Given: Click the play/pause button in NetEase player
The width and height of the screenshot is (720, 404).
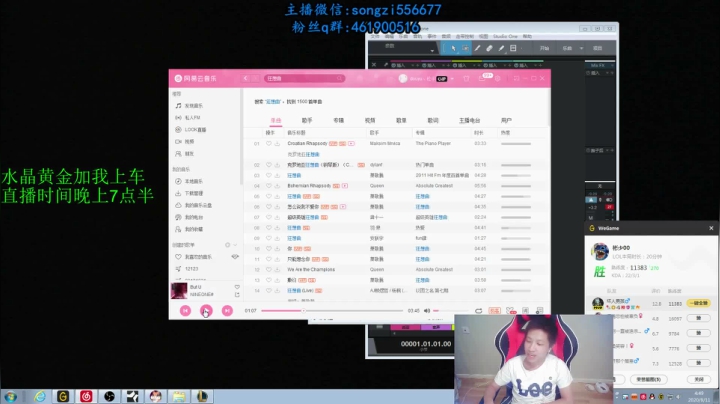Looking at the screenshot, I should 206,311.
